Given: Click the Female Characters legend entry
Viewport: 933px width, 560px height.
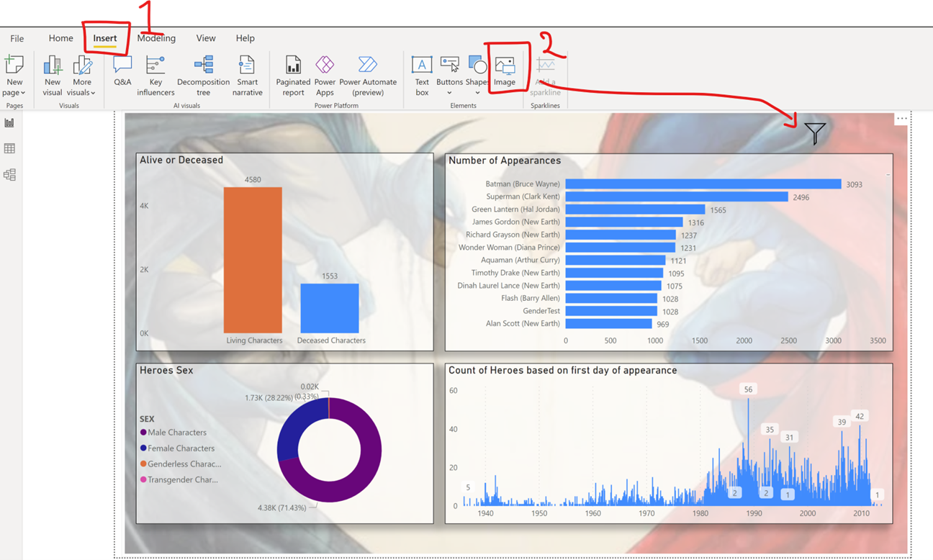Looking at the screenshot, I should (x=177, y=448).
